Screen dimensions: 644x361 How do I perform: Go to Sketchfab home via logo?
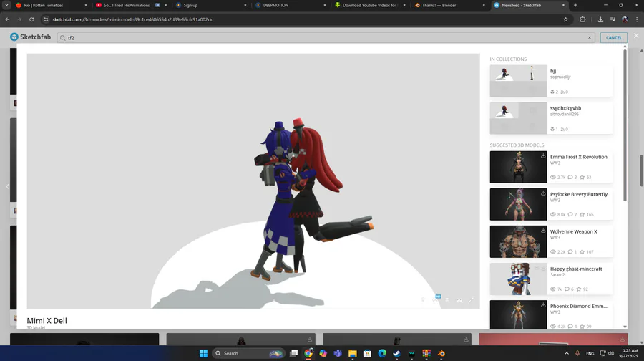(31, 37)
